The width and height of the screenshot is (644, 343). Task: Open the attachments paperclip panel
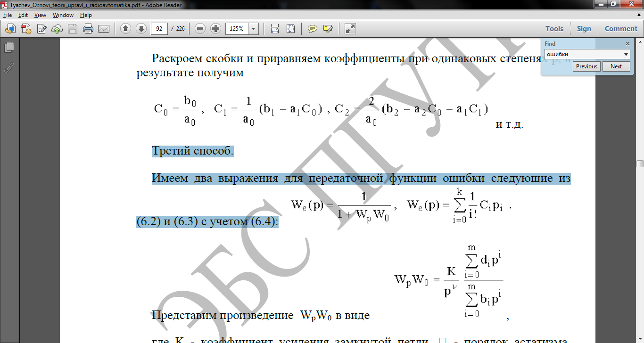8,67
